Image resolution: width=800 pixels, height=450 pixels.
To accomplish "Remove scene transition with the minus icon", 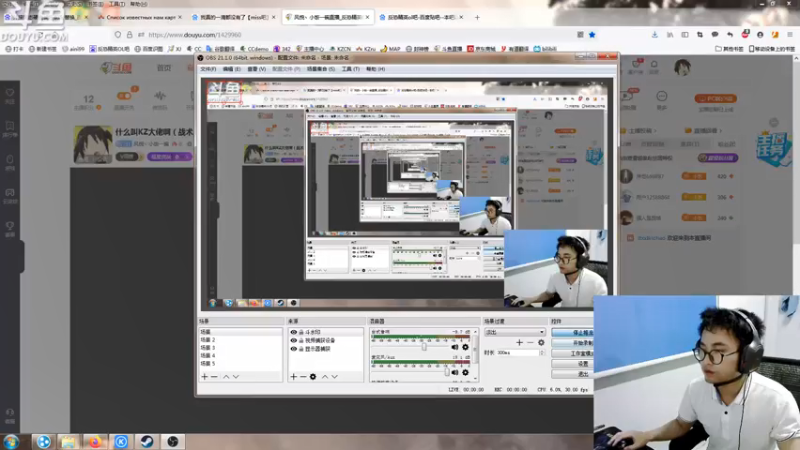I will 530,342.
